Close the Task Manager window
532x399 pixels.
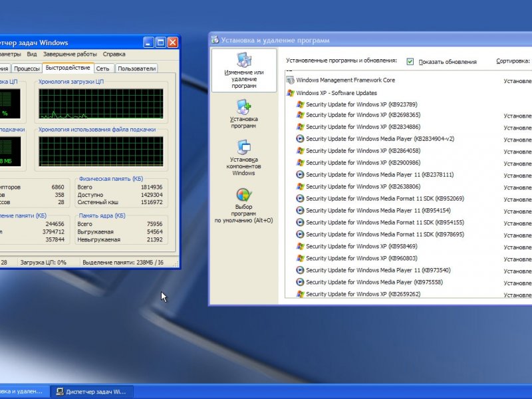click(x=173, y=43)
